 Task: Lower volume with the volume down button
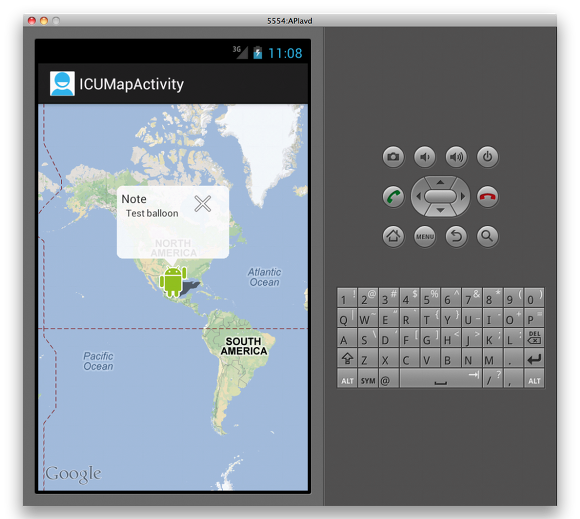pyautogui.click(x=425, y=157)
